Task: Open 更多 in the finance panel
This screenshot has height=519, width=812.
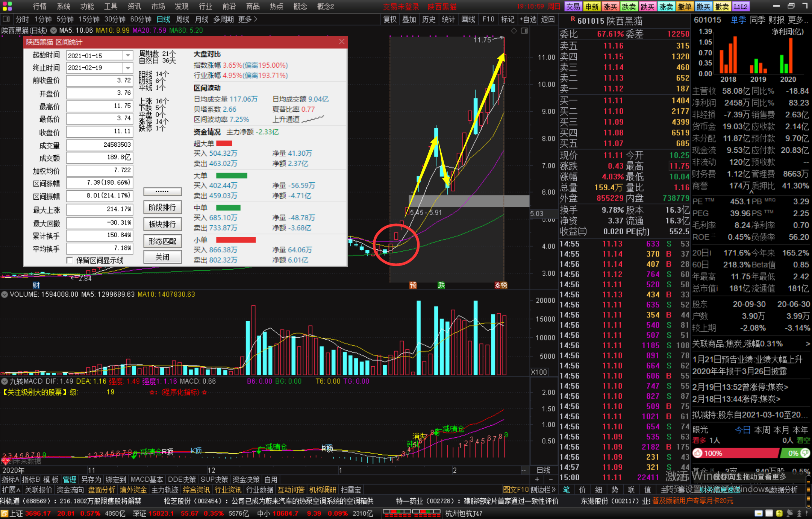Action: tap(797, 20)
